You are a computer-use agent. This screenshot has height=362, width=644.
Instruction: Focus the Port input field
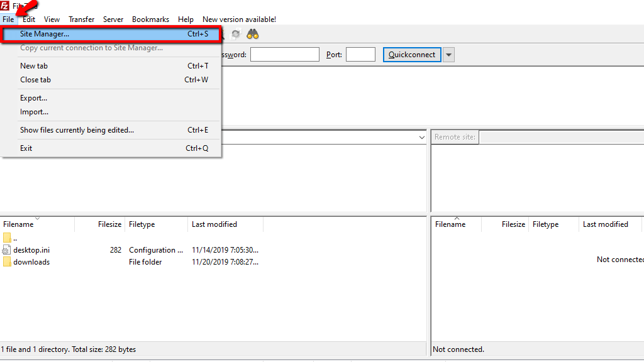pyautogui.click(x=360, y=55)
